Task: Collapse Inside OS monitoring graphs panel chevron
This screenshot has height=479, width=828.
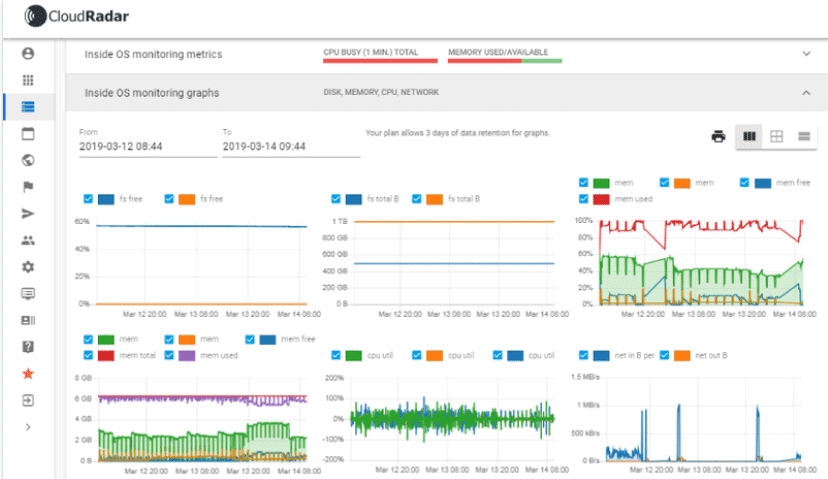Action: pyautogui.click(x=806, y=92)
